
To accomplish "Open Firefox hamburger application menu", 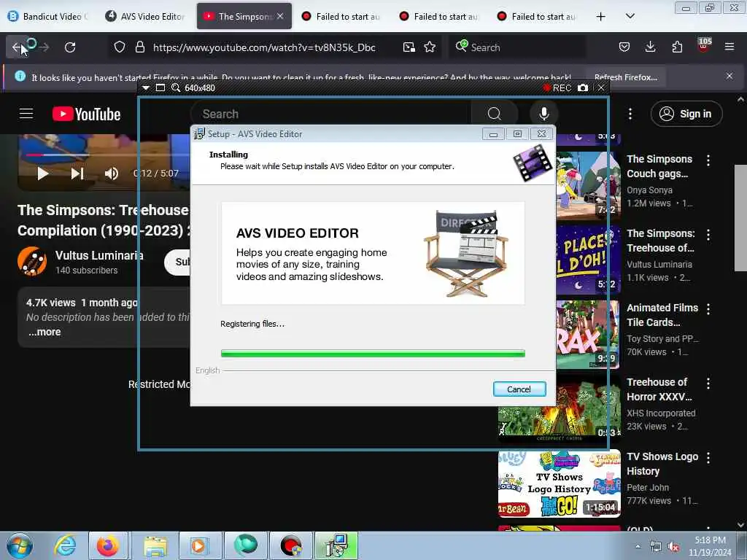I will (x=729, y=47).
